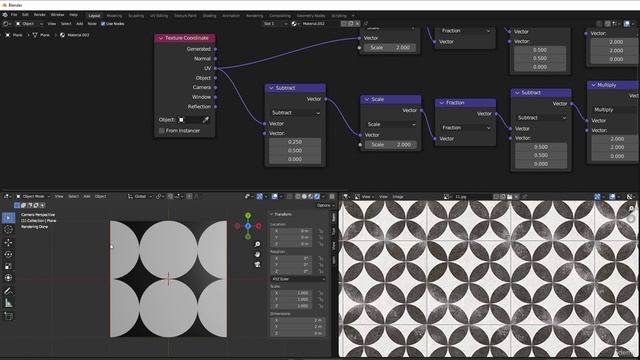Image resolution: width=640 pixels, height=360 pixels.
Task: Switch to the Shading workspace tab
Action: point(209,16)
